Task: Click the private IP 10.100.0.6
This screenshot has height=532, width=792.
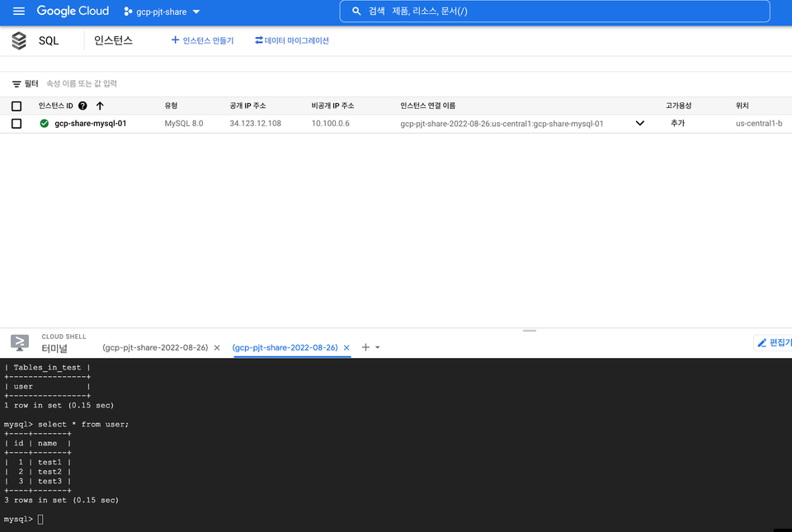Action: [x=330, y=123]
